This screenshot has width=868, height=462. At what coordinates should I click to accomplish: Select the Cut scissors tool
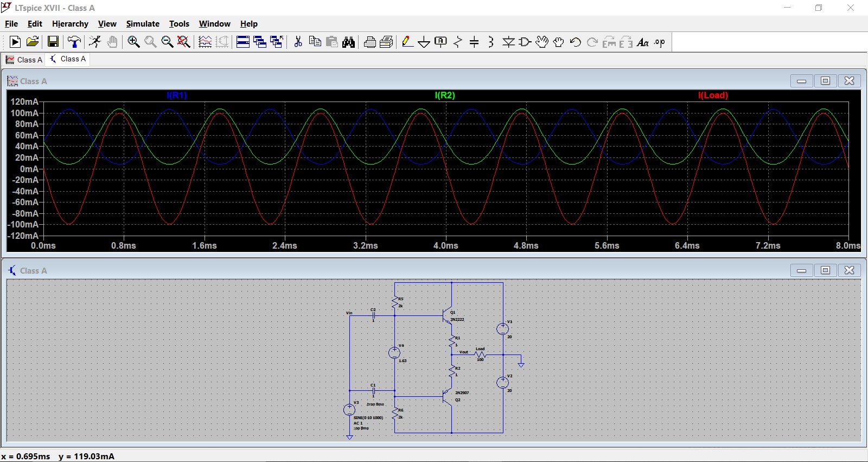click(x=298, y=42)
